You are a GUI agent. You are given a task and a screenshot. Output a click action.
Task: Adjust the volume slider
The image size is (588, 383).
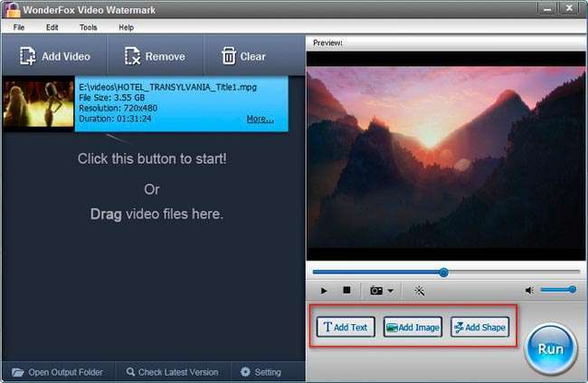[x=558, y=290]
